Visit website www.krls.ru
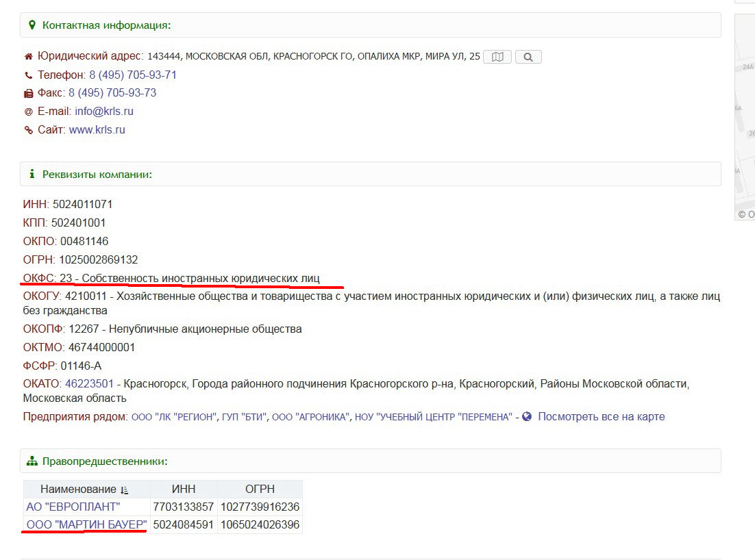Image resolution: width=755 pixels, height=560 pixels. tap(97, 130)
